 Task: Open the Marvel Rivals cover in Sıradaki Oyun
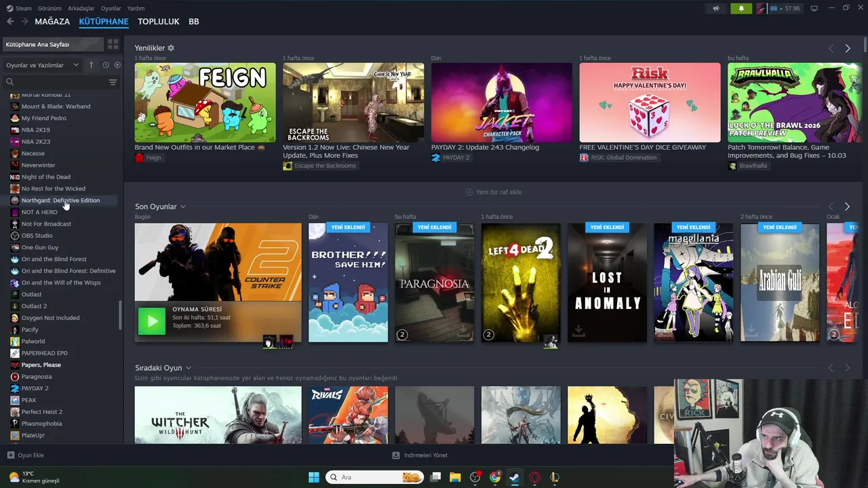348,415
